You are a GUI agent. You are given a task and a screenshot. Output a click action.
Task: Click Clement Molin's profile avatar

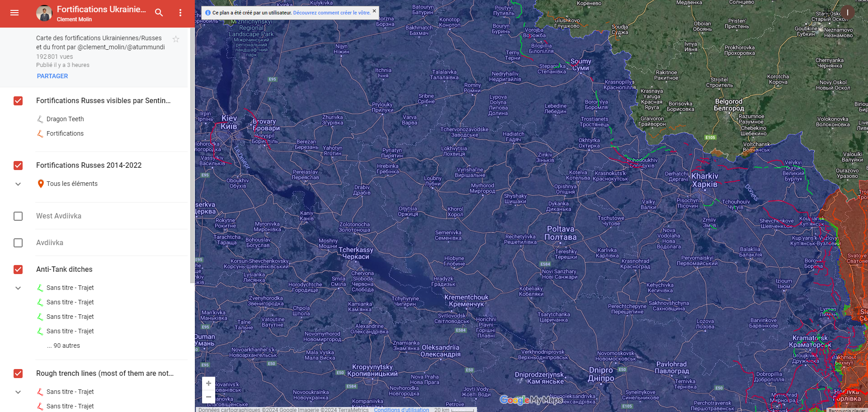coord(44,14)
